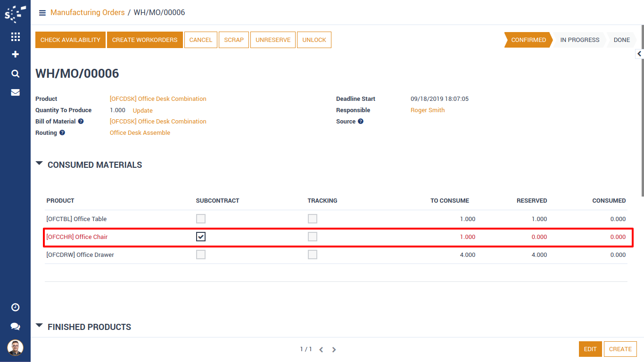The width and height of the screenshot is (644, 362).
Task: Expand the right side panel chevron
Action: click(x=639, y=54)
